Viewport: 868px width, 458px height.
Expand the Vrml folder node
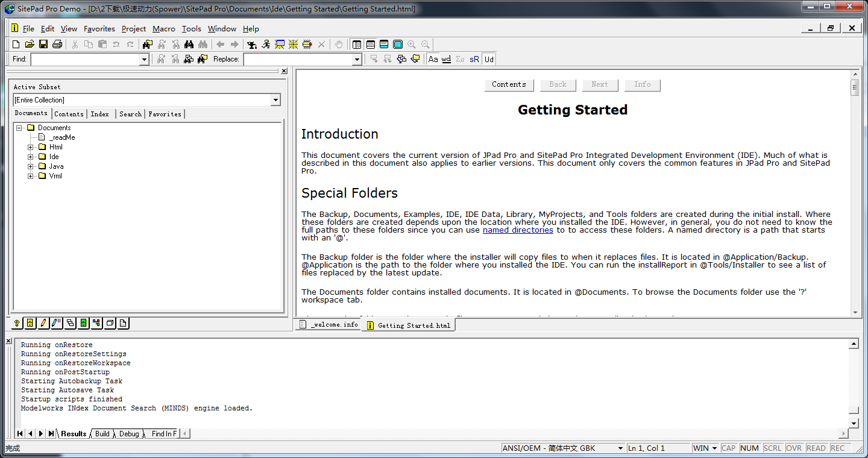click(x=30, y=176)
